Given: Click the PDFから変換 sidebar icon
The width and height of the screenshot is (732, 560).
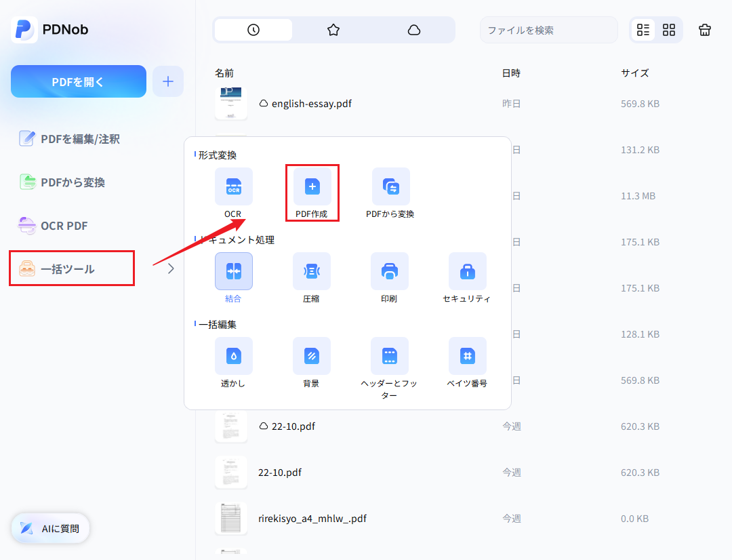Looking at the screenshot, I should pyautogui.click(x=28, y=182).
